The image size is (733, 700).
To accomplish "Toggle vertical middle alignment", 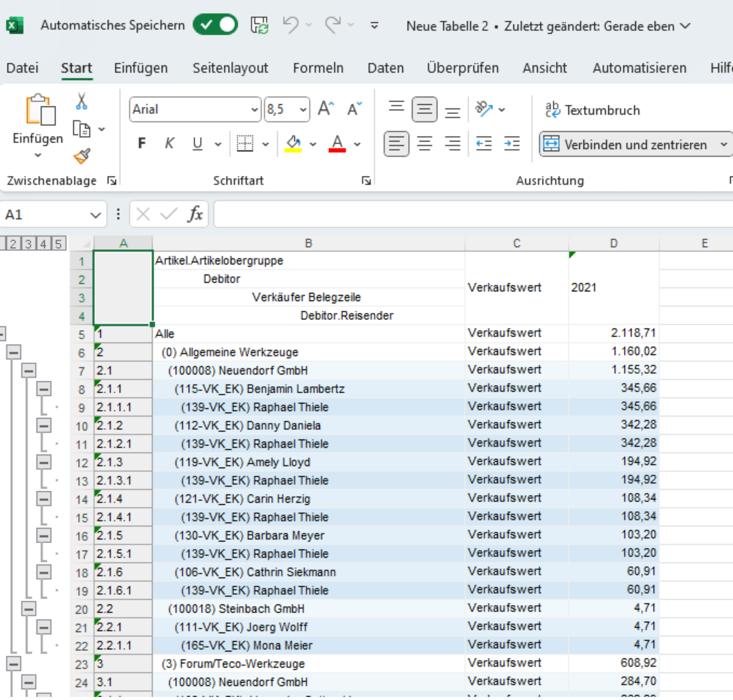I will [424, 109].
